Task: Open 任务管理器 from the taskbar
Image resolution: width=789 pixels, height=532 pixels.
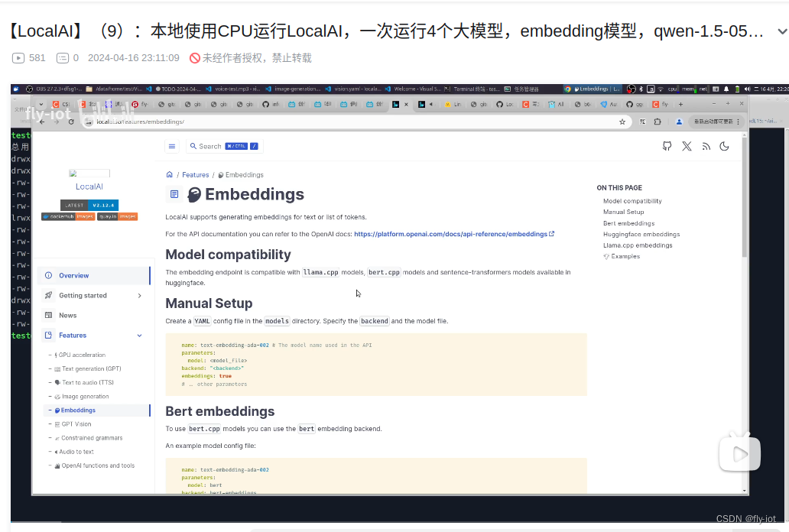Action: click(x=522, y=89)
